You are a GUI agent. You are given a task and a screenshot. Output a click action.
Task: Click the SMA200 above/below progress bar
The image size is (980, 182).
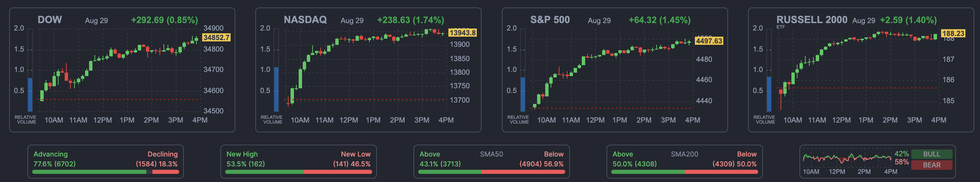click(x=684, y=172)
